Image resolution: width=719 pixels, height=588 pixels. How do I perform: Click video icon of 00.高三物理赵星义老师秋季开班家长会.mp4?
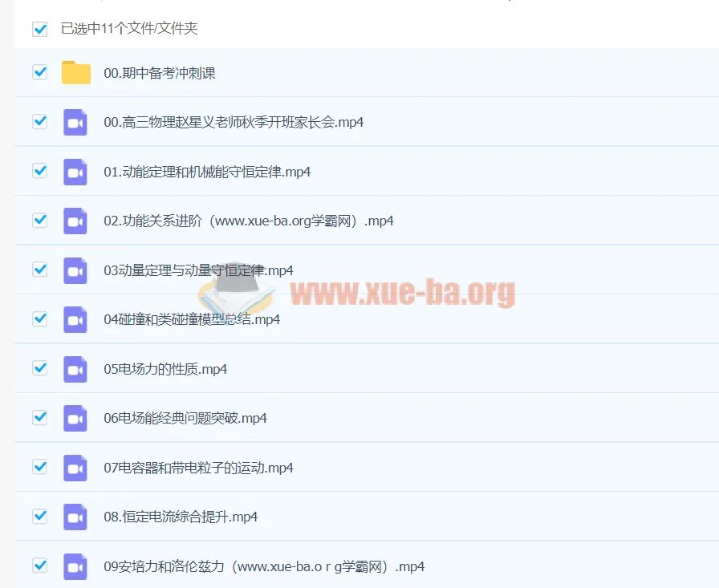[x=75, y=122]
